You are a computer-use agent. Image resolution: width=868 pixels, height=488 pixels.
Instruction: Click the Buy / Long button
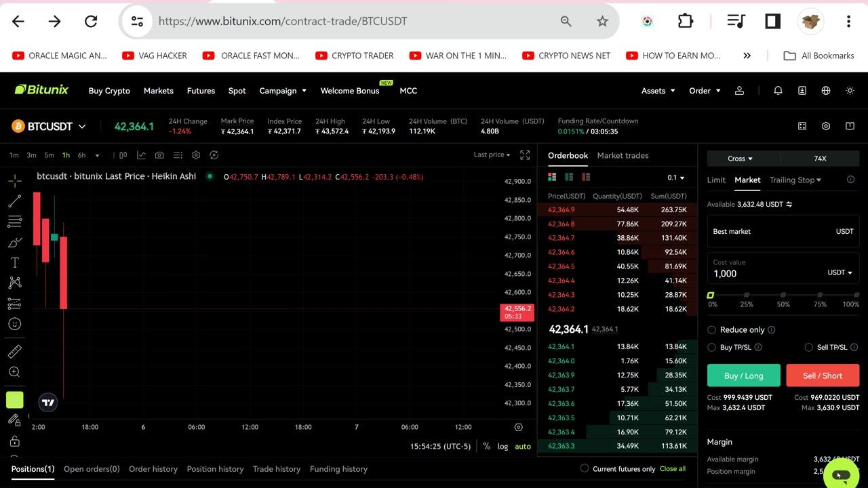click(x=744, y=375)
